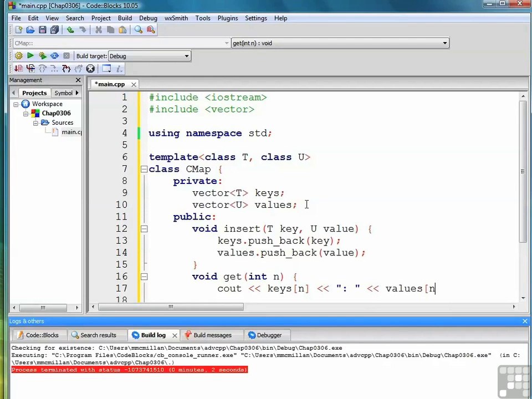Close the Build log tab
532x399 pixels.
(x=175, y=336)
